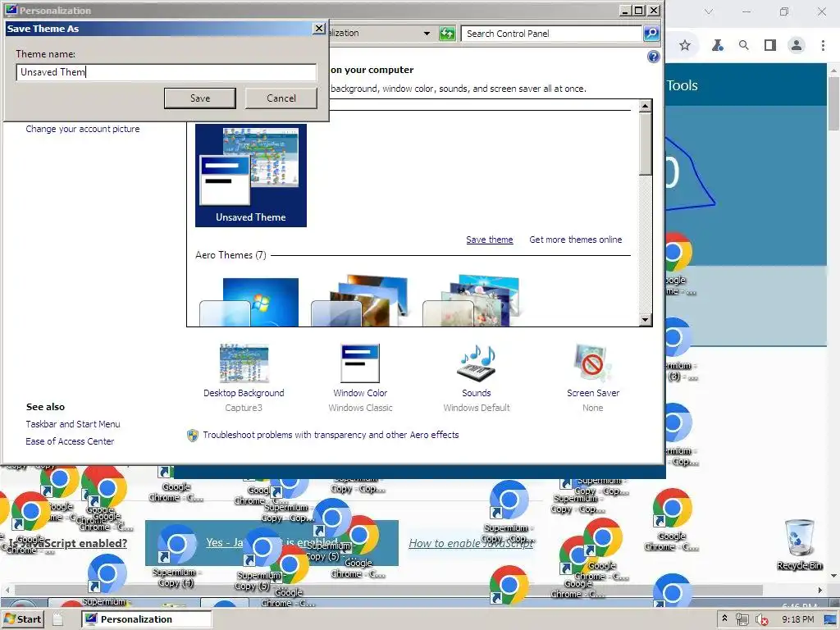The width and height of the screenshot is (840, 630).
Task: Click Chrome labs flask icon
Action: click(717, 46)
